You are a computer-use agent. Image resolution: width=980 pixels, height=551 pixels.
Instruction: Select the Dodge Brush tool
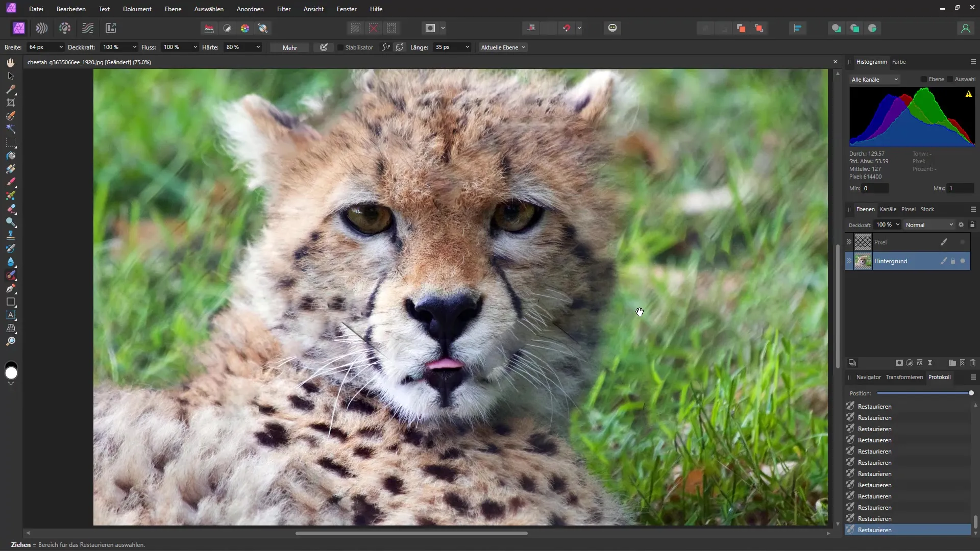(11, 222)
